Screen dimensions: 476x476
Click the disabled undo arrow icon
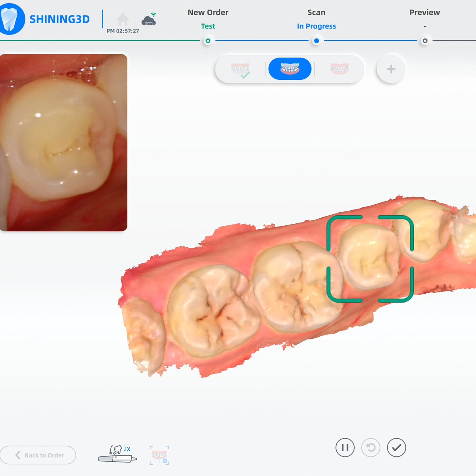[x=371, y=447]
